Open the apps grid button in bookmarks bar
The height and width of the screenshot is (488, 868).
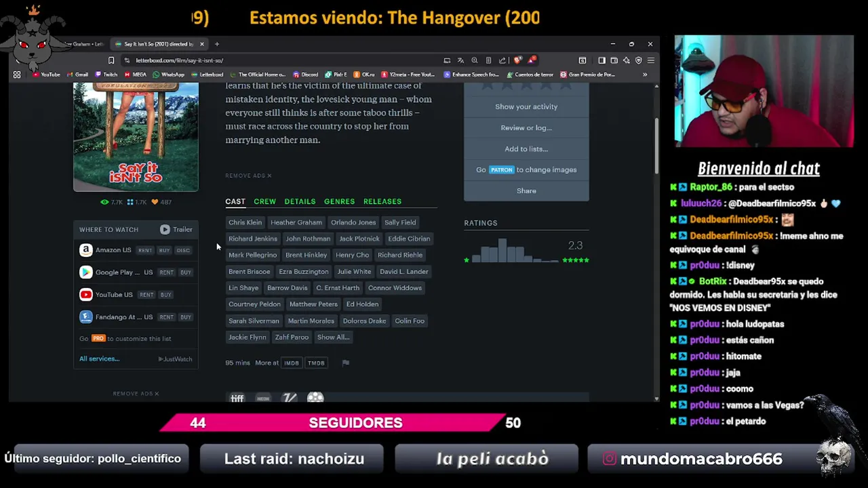point(17,75)
